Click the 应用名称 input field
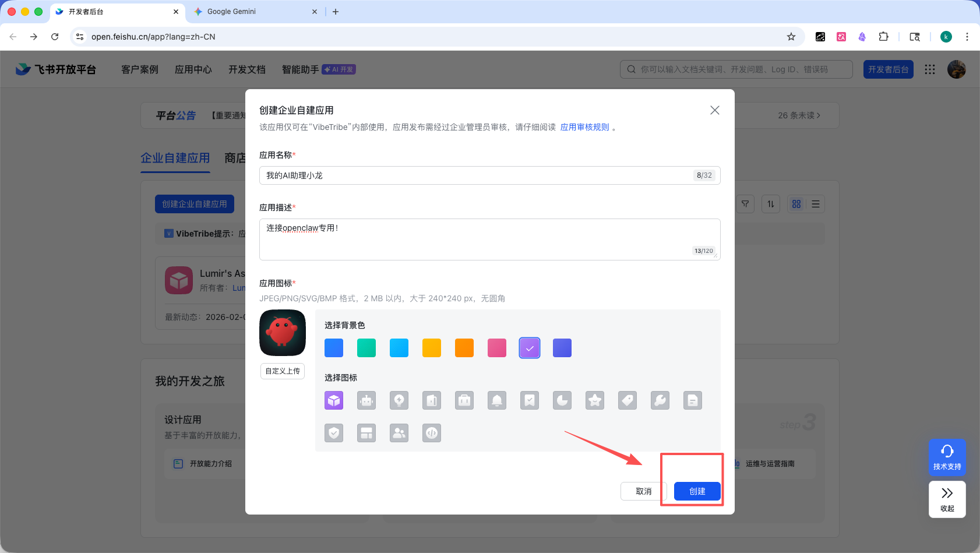This screenshot has height=553, width=980. [x=489, y=175]
